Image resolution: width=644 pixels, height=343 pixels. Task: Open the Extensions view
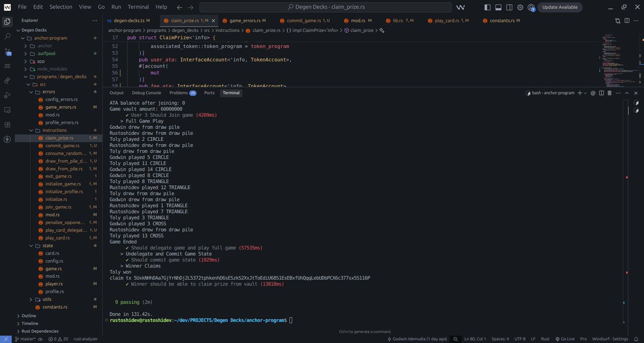tap(8, 125)
